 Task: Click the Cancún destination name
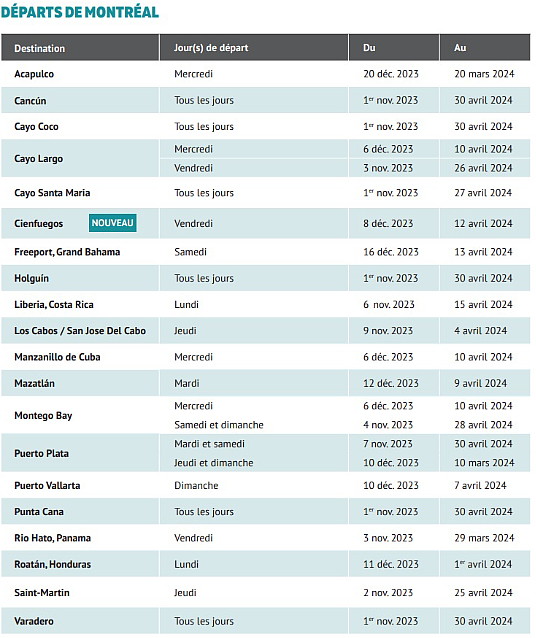pyautogui.click(x=30, y=101)
